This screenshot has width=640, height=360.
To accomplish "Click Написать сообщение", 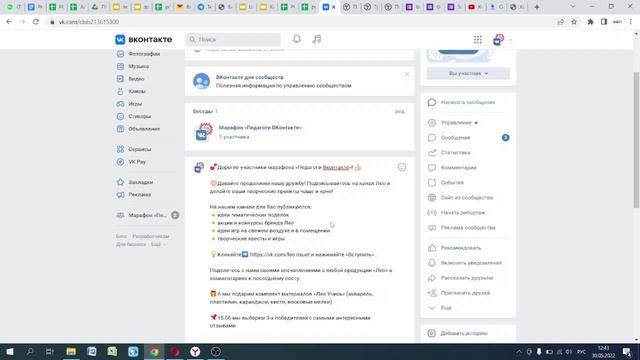I will (x=468, y=102).
